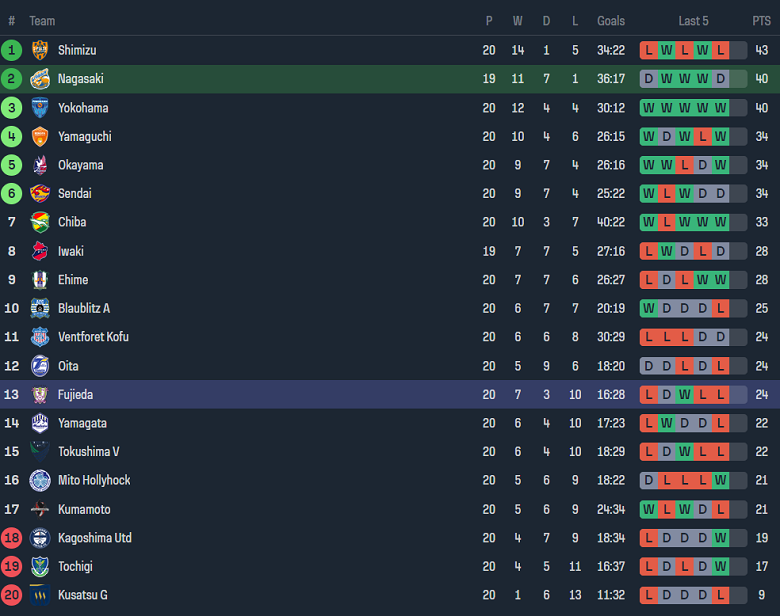Select the Kusatsu G team logo
Screen dimensions: 780x616
click(40, 595)
